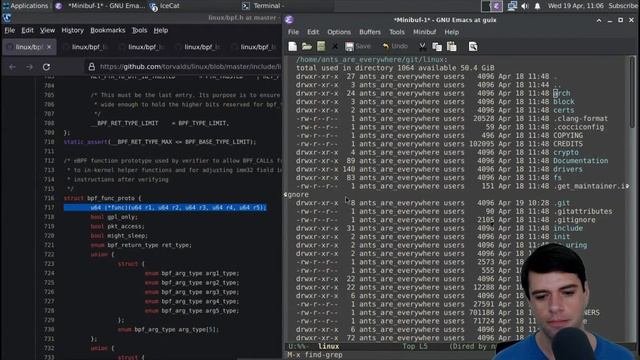Click the certs directory in Dired
640x360 pixels.
coord(564,110)
